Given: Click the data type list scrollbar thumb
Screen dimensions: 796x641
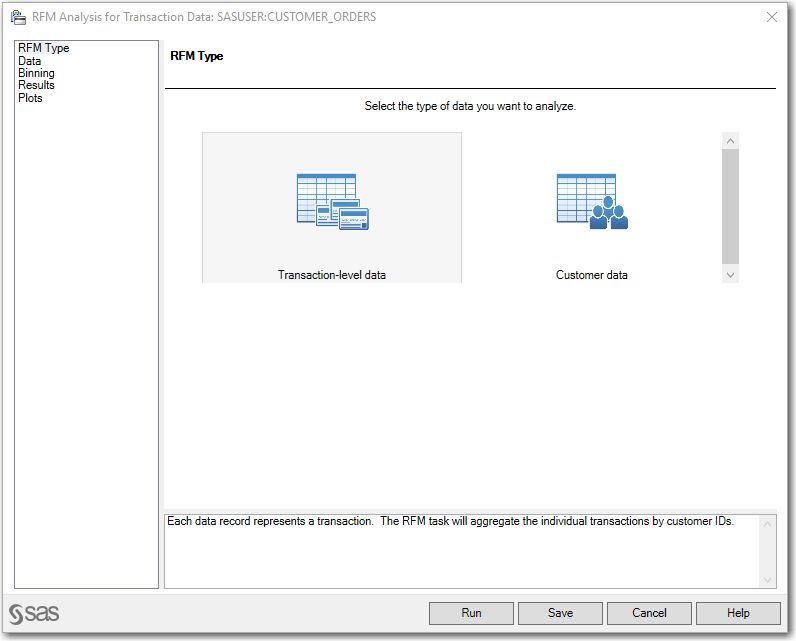Looking at the screenshot, I should click(730, 207).
